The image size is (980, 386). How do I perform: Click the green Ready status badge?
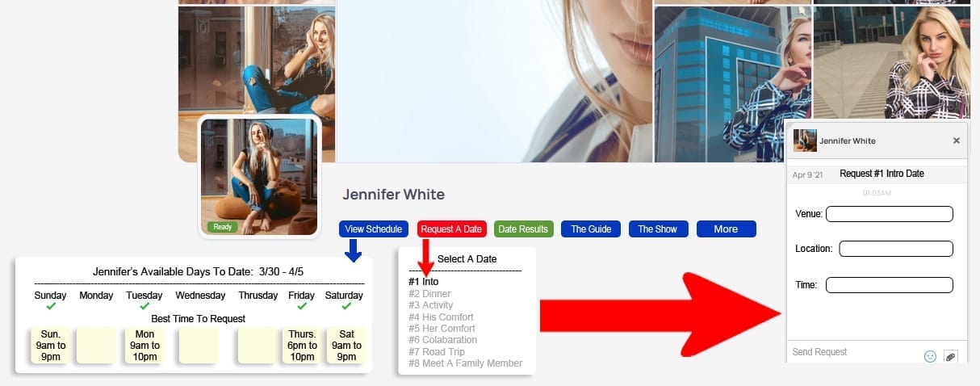tap(223, 227)
